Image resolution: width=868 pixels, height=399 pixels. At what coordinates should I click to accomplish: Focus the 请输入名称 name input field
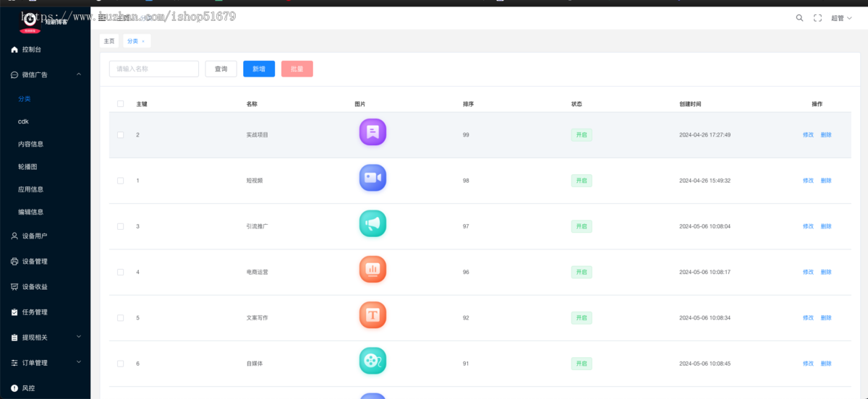tap(154, 69)
